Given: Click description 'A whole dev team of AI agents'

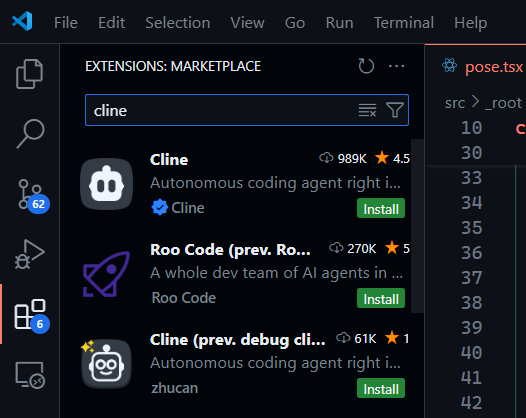Looking at the screenshot, I should (276, 273).
